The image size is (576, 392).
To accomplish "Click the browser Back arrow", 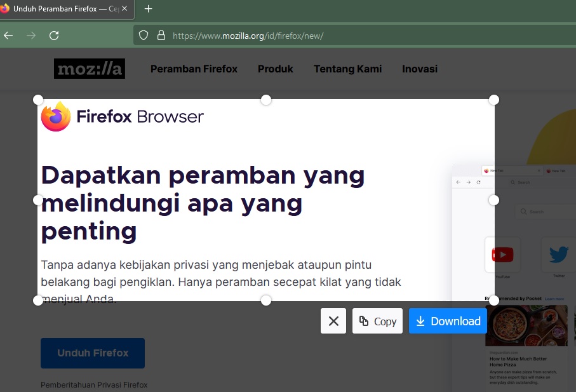I will 8,36.
